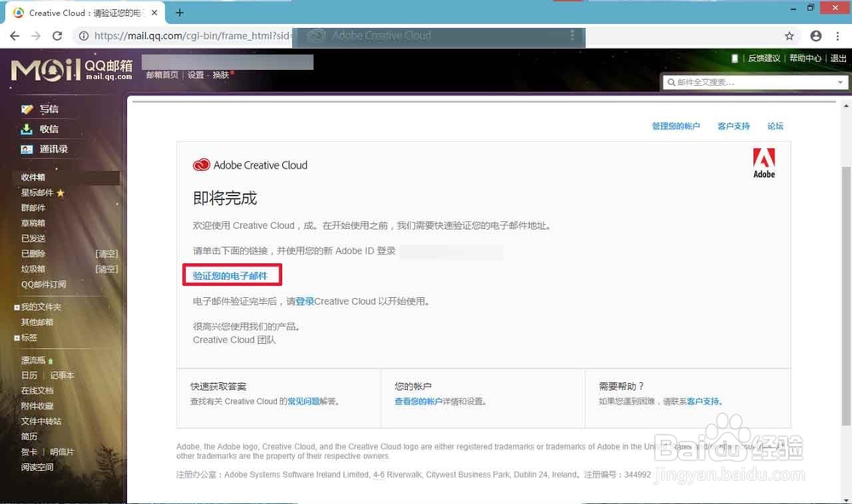Open the browser profile avatar icon
852x504 pixels.
click(815, 36)
